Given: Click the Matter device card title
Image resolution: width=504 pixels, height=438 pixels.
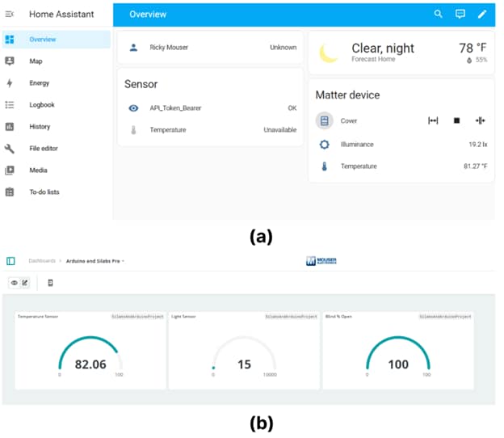Looking at the screenshot, I should point(347,95).
